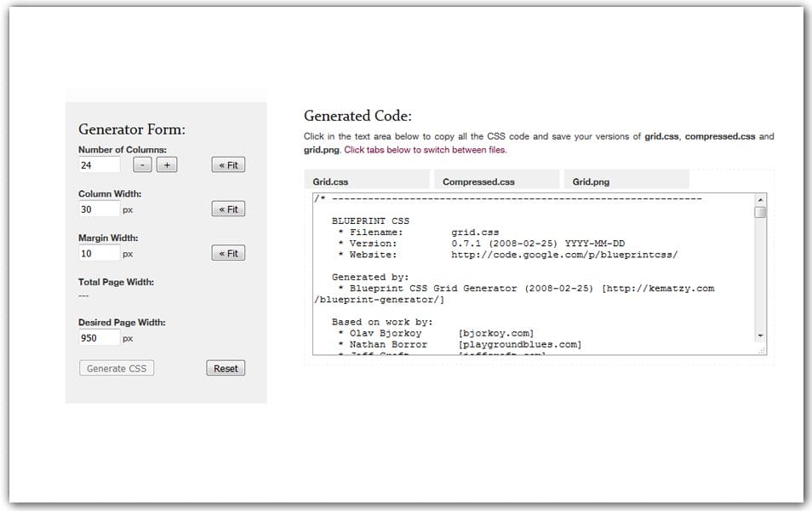The width and height of the screenshot is (812, 511).
Task: Click the Fit button beside Number of Columns
Action: coord(227,164)
